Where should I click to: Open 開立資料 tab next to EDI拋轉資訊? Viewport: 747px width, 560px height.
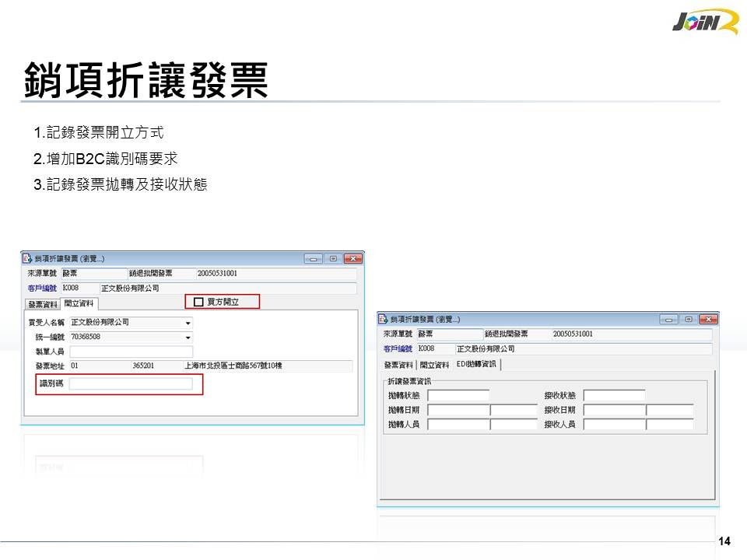click(x=434, y=365)
